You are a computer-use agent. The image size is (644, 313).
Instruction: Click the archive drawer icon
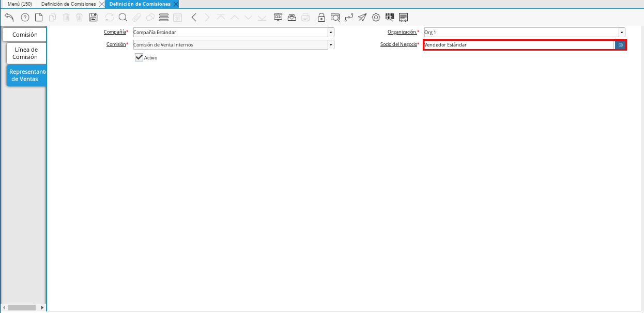292,17
